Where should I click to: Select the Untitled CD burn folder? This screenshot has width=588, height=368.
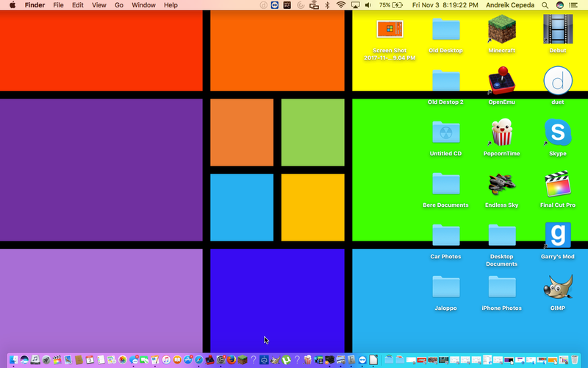pyautogui.click(x=446, y=132)
